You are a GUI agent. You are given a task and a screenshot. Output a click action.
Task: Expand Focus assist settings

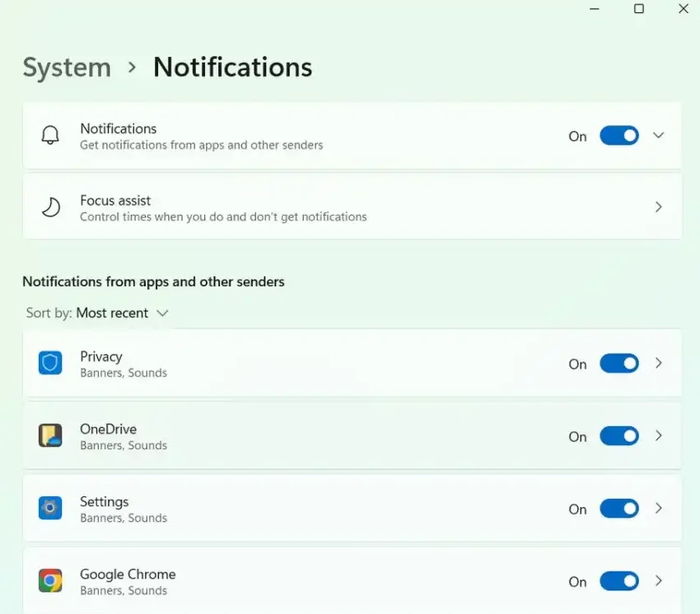tap(657, 207)
